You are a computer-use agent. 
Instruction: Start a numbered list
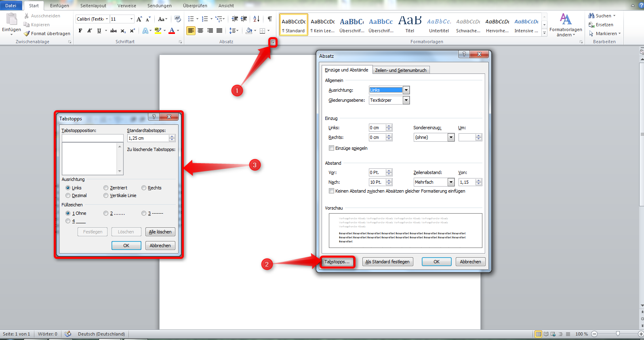[x=205, y=19]
